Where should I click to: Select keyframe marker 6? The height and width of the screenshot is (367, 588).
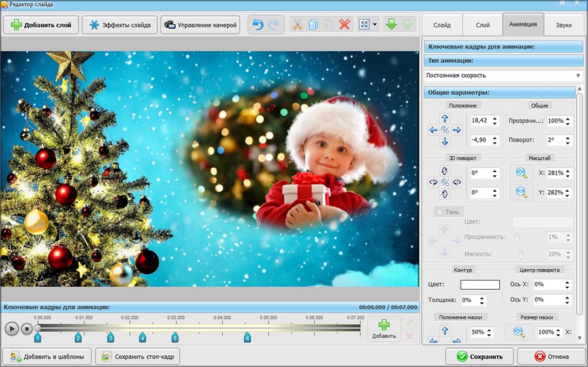point(247,338)
